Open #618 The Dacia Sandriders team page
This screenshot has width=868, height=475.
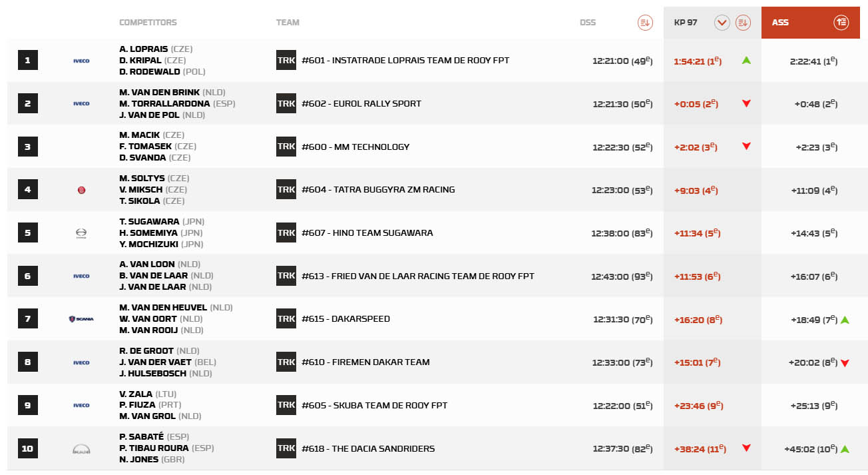coord(368,448)
